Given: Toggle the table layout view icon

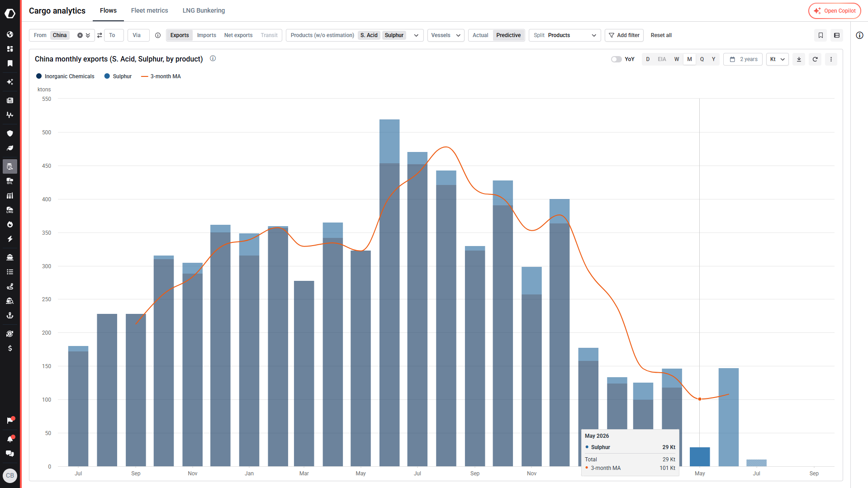Looking at the screenshot, I should (837, 35).
